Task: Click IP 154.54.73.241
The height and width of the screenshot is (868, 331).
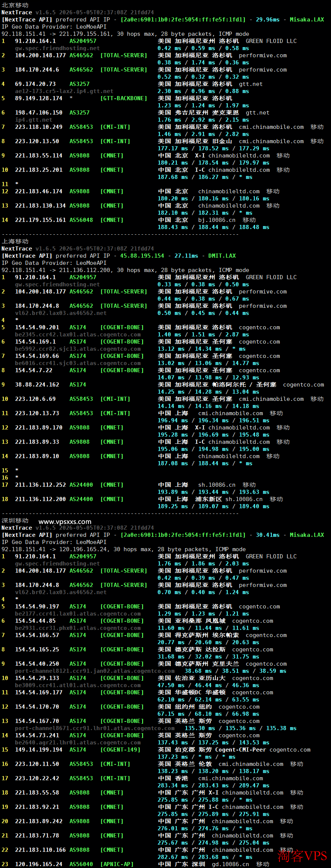Action: point(37,735)
